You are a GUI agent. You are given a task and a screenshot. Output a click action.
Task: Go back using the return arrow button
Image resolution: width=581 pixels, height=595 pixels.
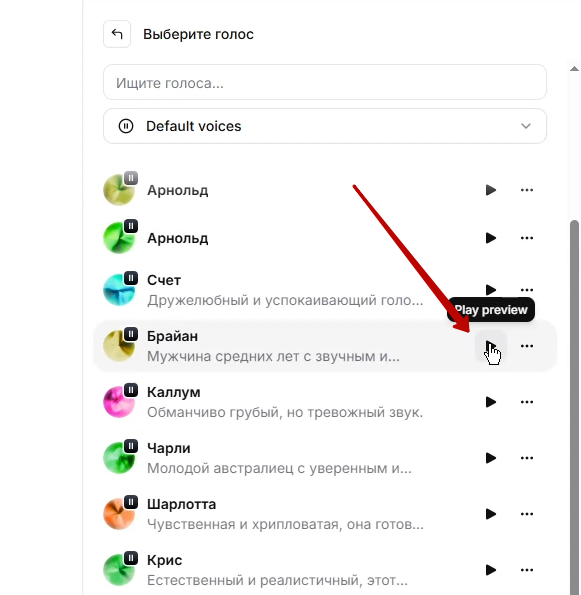(x=117, y=34)
